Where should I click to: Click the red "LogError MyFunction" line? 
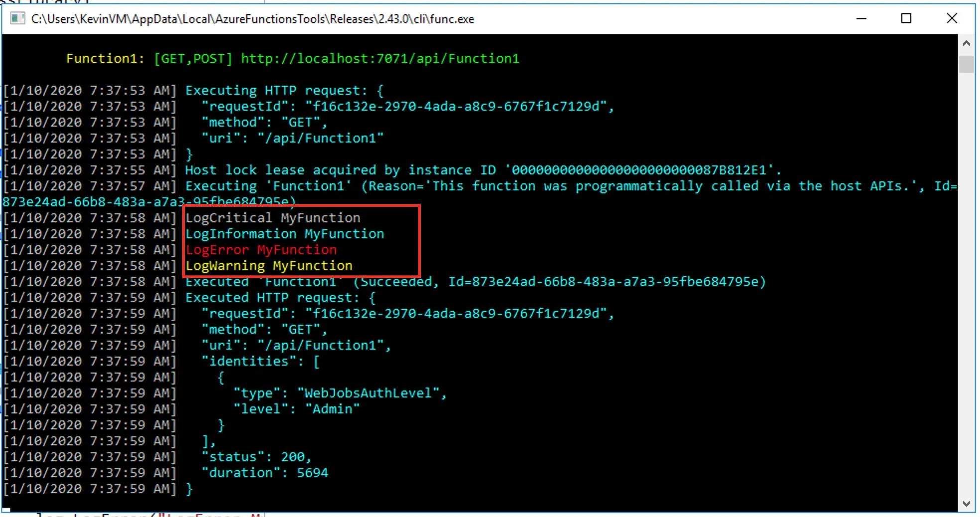click(261, 250)
